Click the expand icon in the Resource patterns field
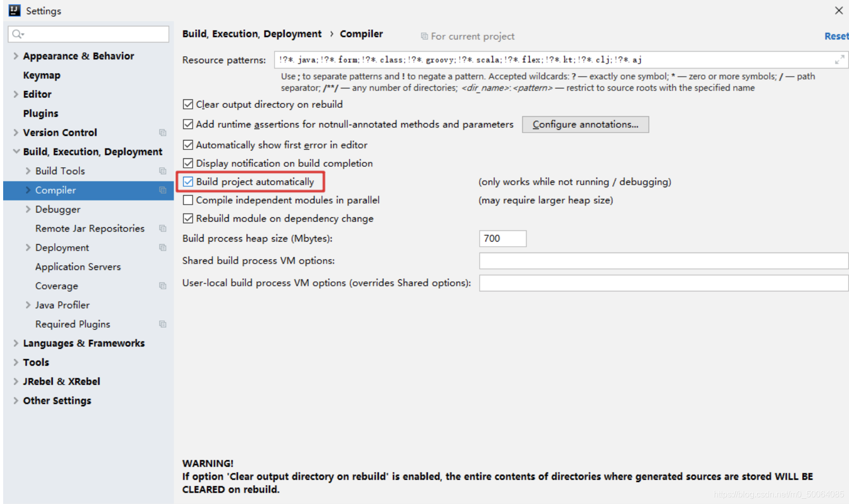The width and height of the screenshot is (849, 504). click(840, 60)
